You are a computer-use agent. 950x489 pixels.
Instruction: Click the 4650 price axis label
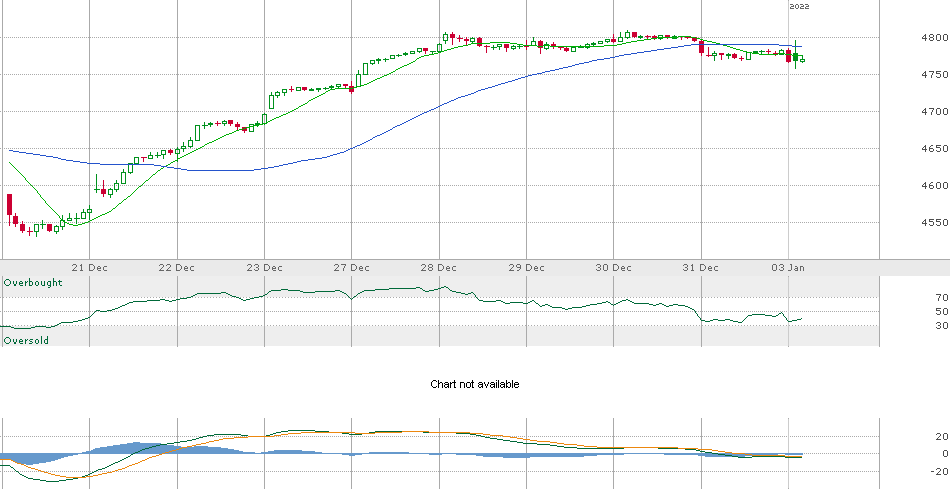click(x=934, y=148)
